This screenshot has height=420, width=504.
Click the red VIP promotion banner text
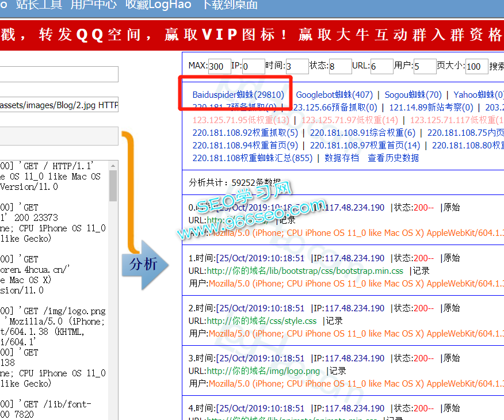[252, 35]
